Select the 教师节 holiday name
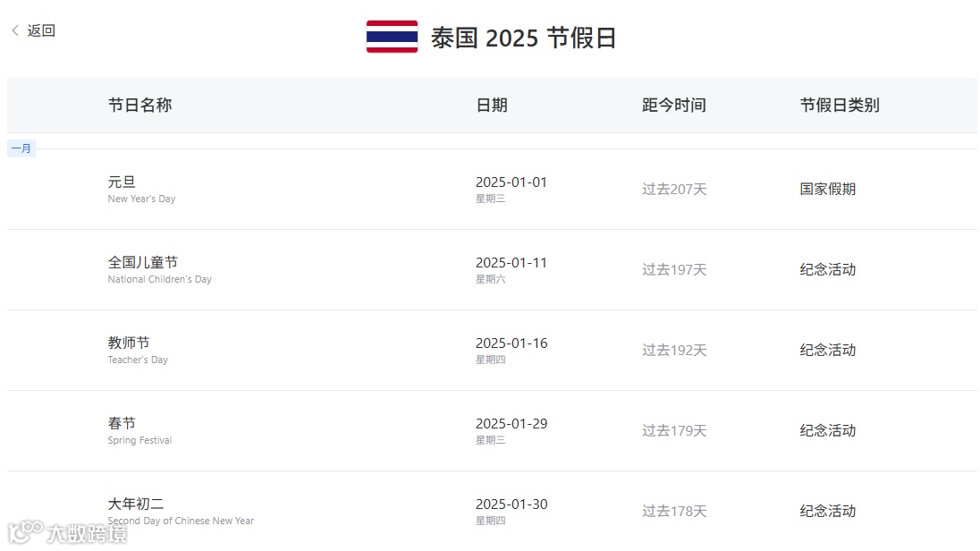Image resolution: width=980 pixels, height=551 pixels. point(129,343)
